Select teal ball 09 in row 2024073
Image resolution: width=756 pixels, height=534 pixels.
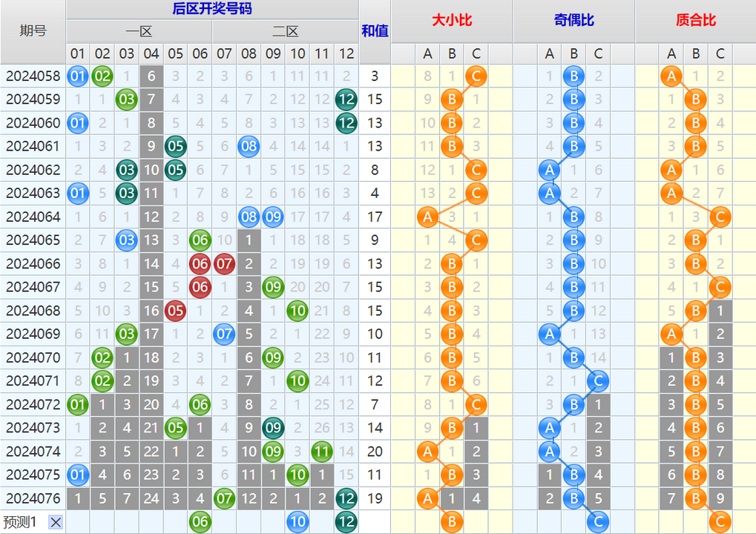point(273,428)
